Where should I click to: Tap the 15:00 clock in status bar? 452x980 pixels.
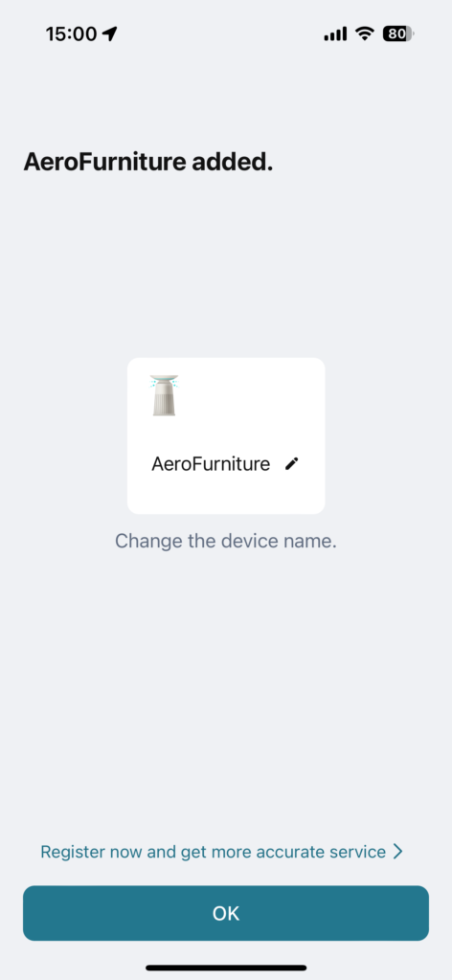(71, 34)
